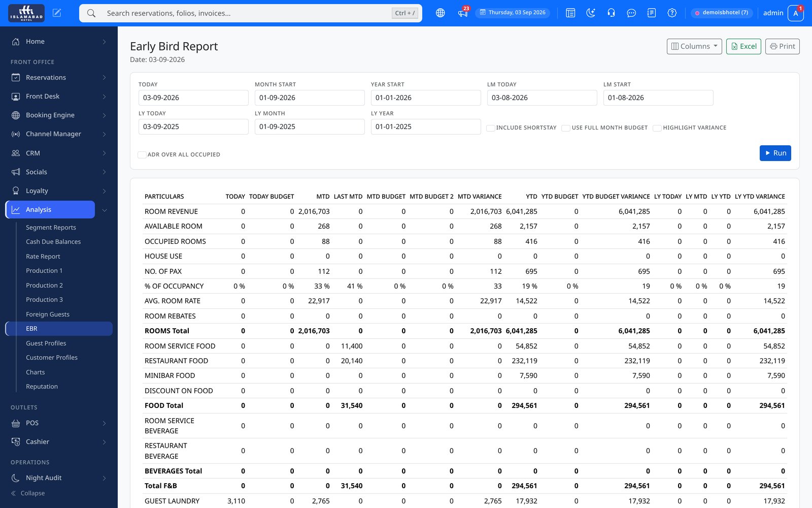Open Foreign Guests report
812x508 pixels.
click(48, 314)
